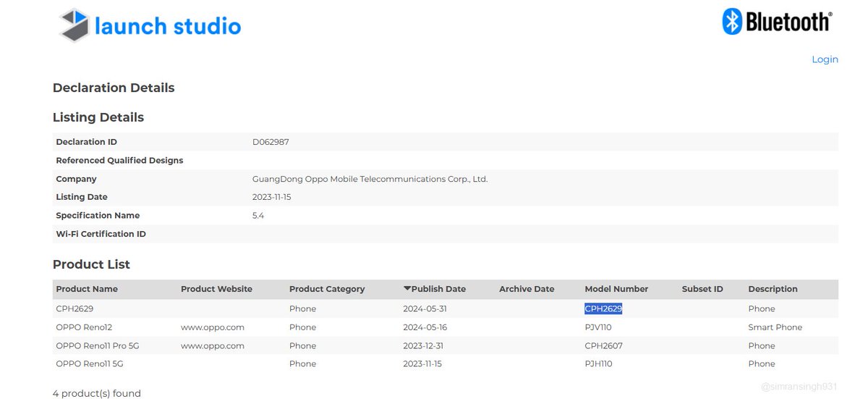This screenshot has height=399, width=868.
Task: Select the OPPO Reno11 Pro 5G product name
Action: [x=97, y=346]
